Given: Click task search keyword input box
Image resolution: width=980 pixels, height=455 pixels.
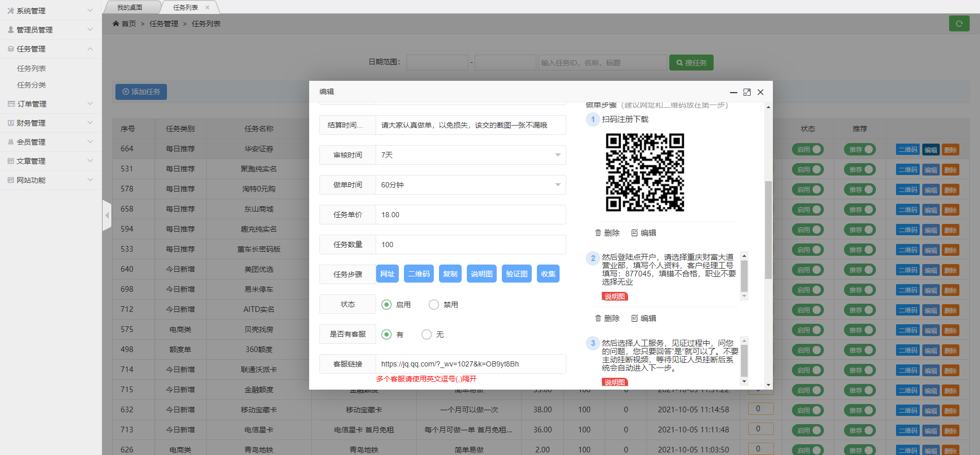Looking at the screenshot, I should [602, 62].
